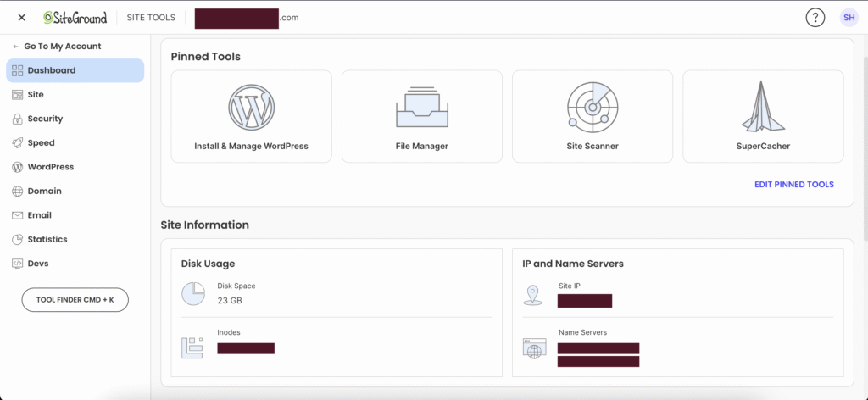Open the Devs sidebar section
The width and height of the screenshot is (868, 400).
tap(38, 264)
